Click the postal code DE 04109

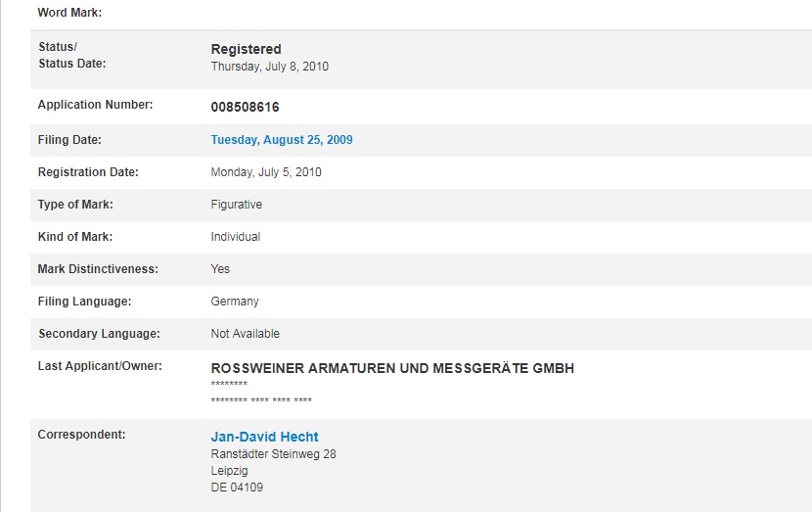pos(237,488)
